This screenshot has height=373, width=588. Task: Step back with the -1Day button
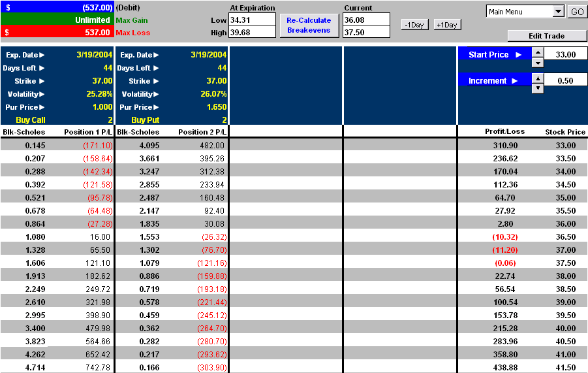[415, 24]
